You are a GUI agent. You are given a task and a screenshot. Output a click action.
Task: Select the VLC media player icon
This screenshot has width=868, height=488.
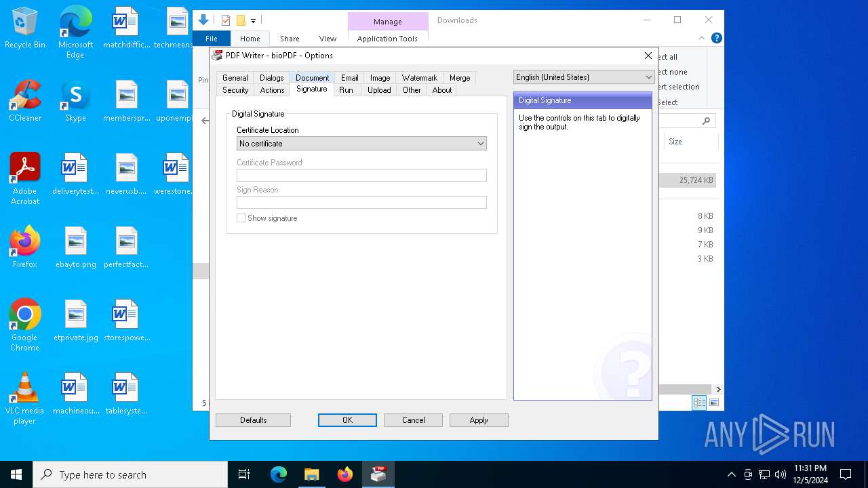[x=25, y=399]
